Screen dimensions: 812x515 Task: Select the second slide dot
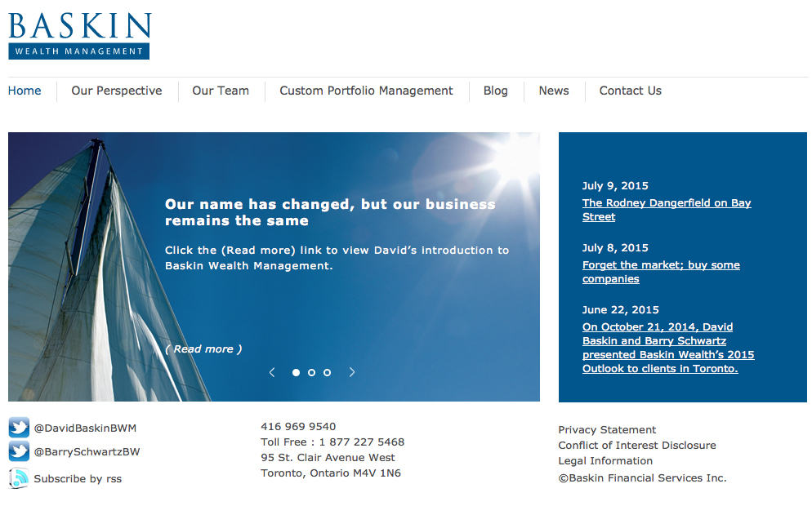tap(311, 372)
